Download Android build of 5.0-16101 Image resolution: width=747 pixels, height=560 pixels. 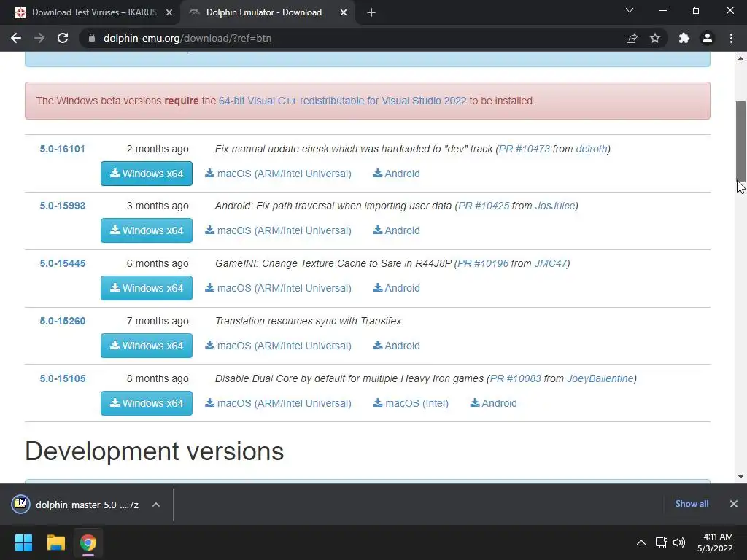coord(396,174)
